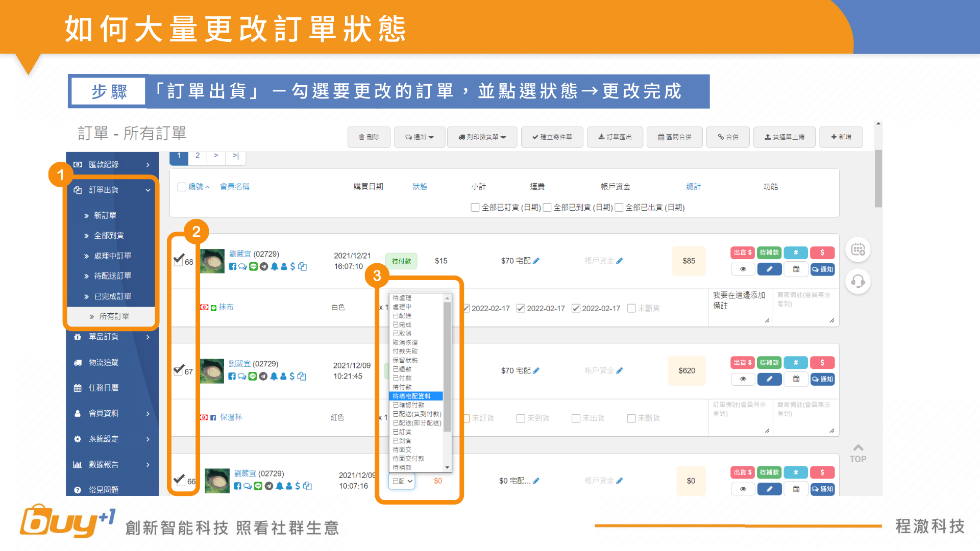Click the add-calendar floating icon
This screenshot has width=980, height=551.
click(x=858, y=249)
